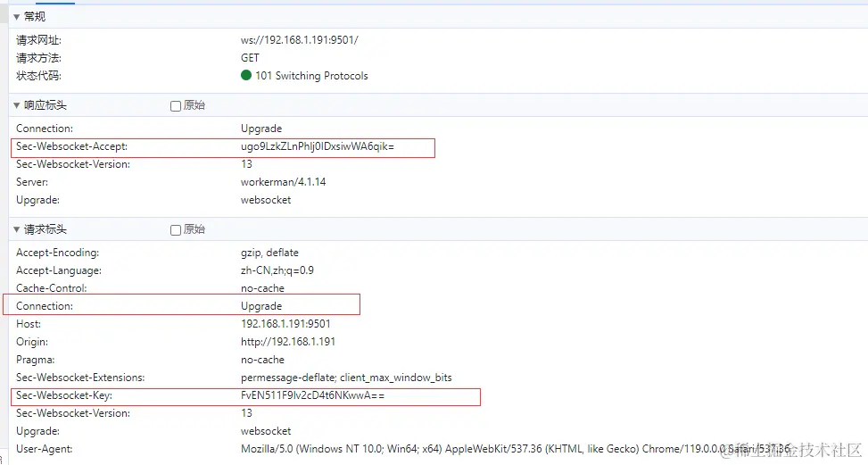Click the Accept-Language header name
The width and height of the screenshot is (868, 465).
(x=59, y=270)
